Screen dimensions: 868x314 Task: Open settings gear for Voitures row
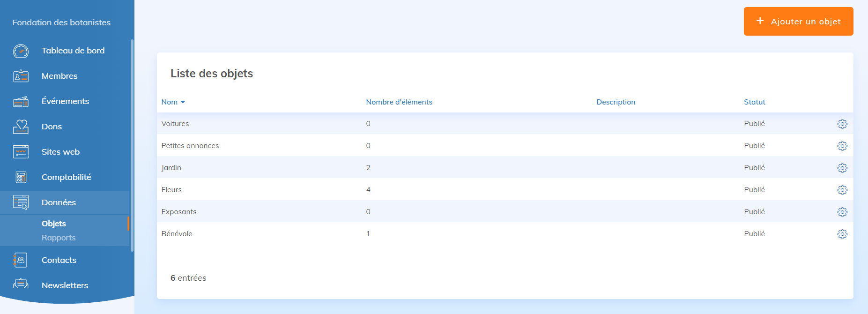tap(842, 124)
